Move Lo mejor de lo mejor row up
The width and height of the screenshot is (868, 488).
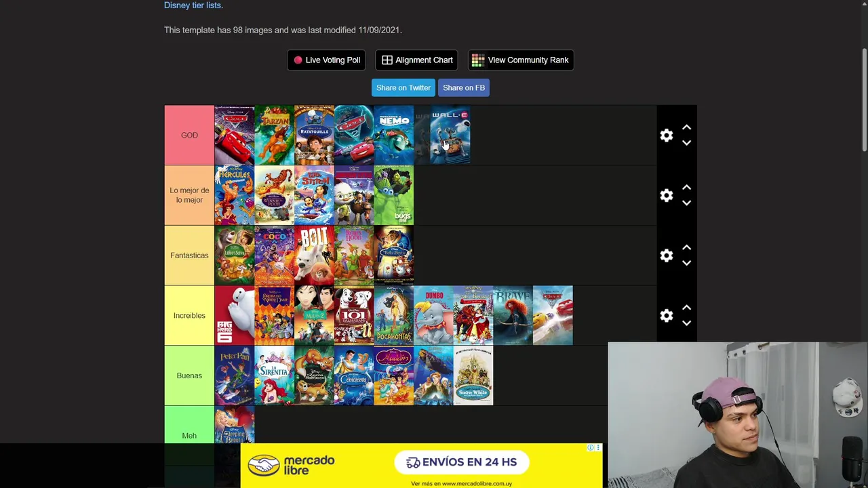click(686, 187)
